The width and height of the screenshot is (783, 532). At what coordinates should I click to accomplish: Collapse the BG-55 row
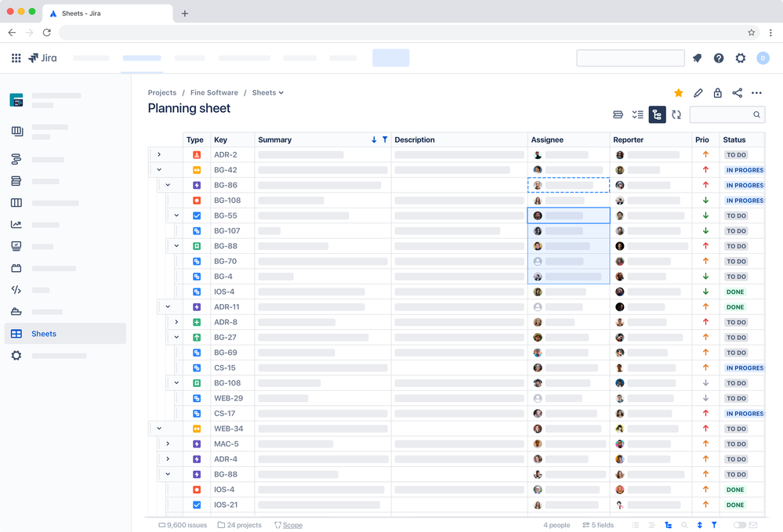click(176, 215)
